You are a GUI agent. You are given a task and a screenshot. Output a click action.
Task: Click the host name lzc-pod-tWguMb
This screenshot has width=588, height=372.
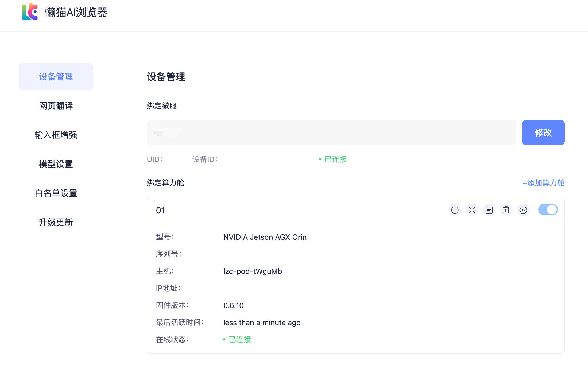pos(253,272)
